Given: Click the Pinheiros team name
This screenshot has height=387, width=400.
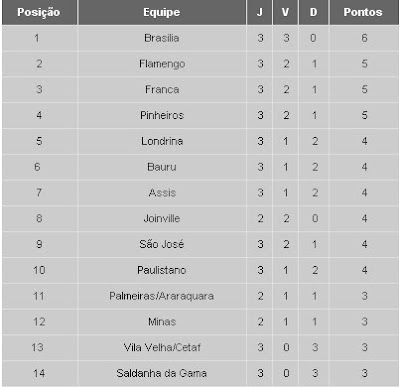Looking at the screenshot, I should pyautogui.click(x=162, y=115).
